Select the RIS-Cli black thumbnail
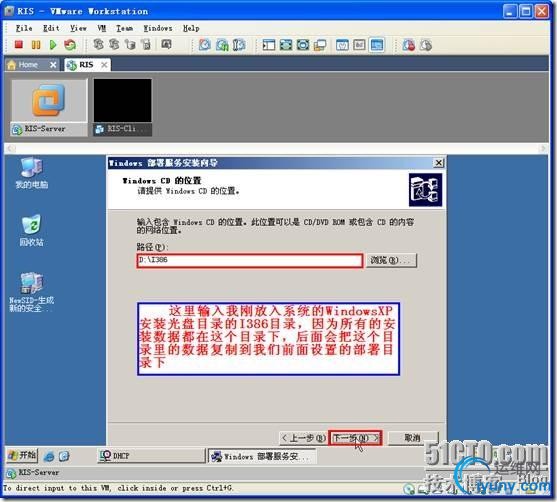This screenshot has height=502, width=557. tap(123, 107)
